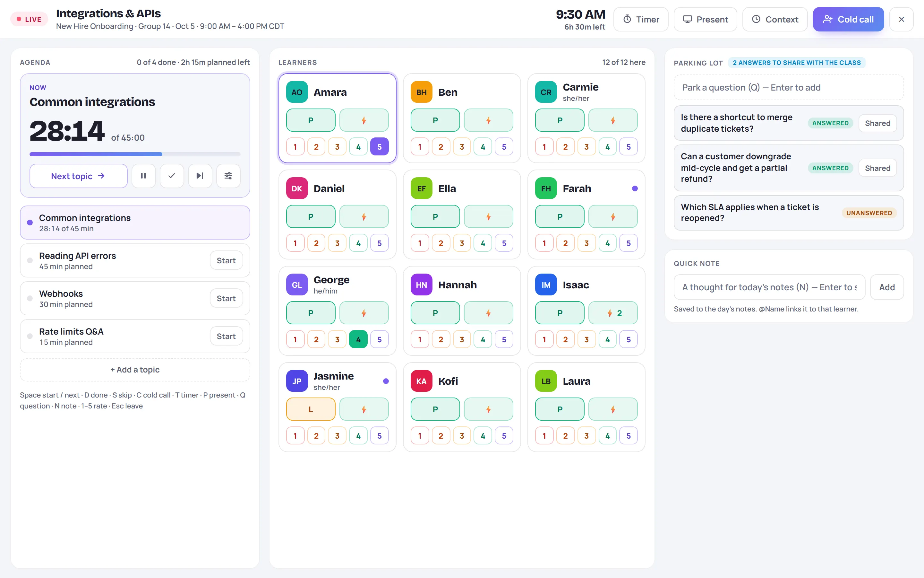Add the quick note

click(886, 287)
